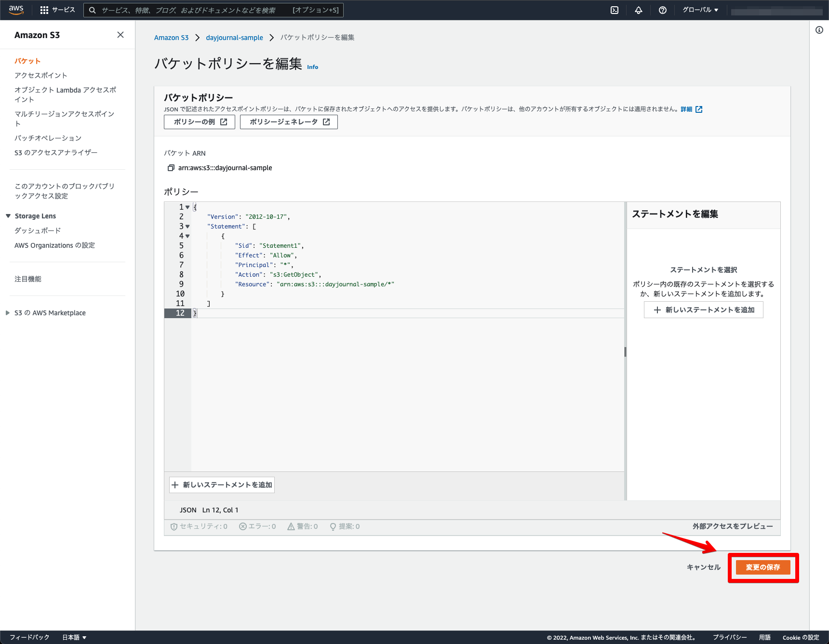
Task: Focus the AWS services search field
Action: [214, 10]
